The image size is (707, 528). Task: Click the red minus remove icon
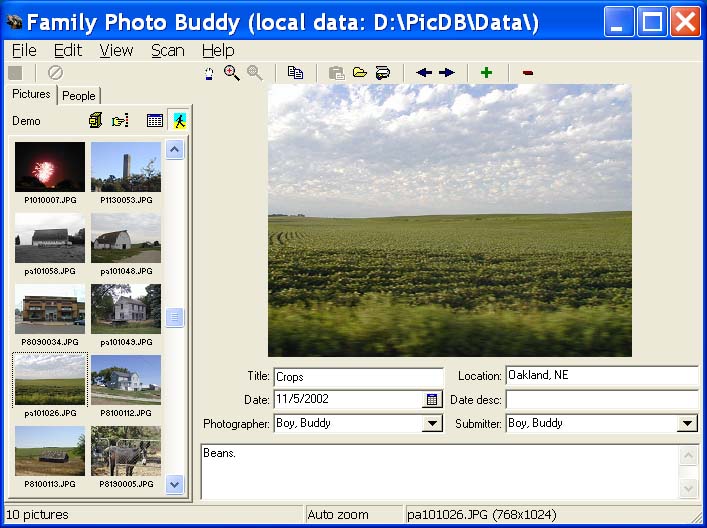[x=527, y=73]
